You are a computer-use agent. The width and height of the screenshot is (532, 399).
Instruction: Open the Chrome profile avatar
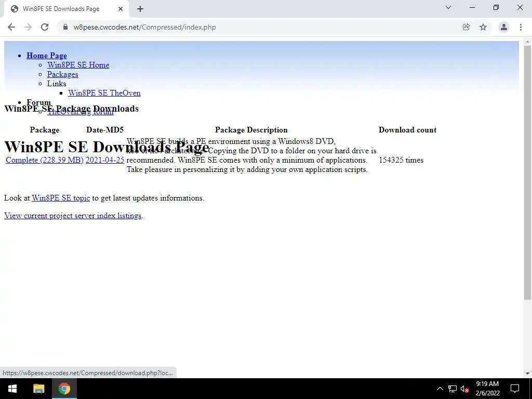pos(504,27)
